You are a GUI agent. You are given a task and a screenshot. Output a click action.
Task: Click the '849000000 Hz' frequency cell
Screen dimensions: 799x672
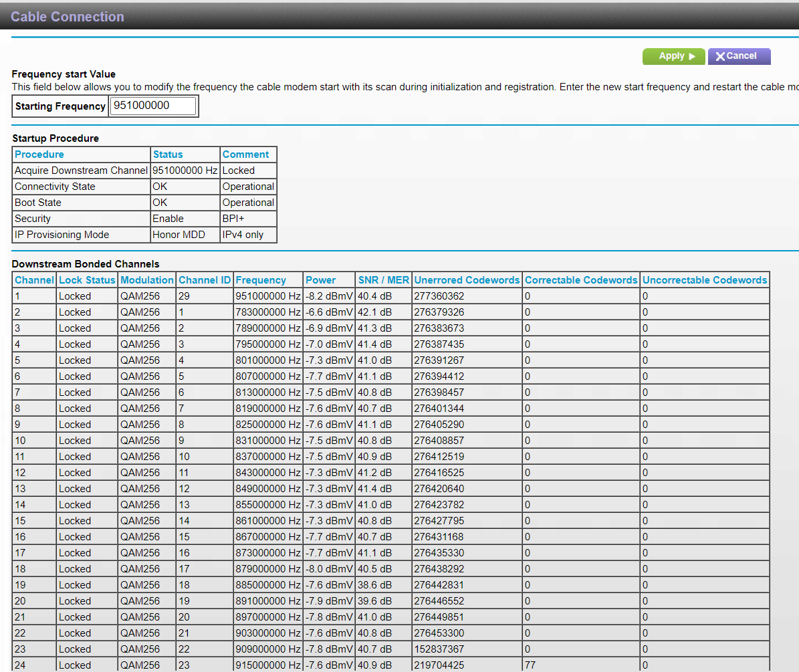point(268,489)
